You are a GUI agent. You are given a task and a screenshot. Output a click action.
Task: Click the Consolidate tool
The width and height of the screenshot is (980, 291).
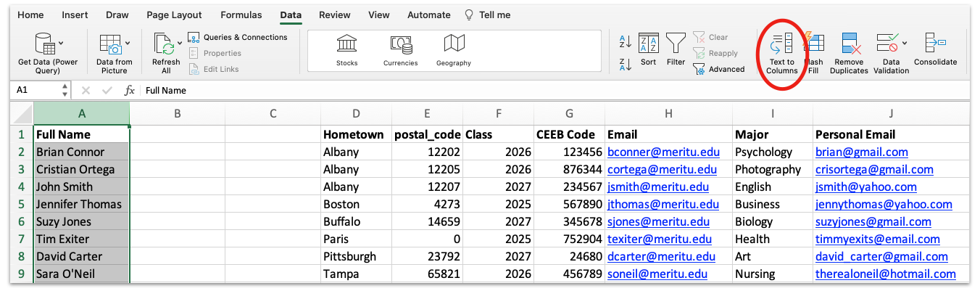point(935,49)
